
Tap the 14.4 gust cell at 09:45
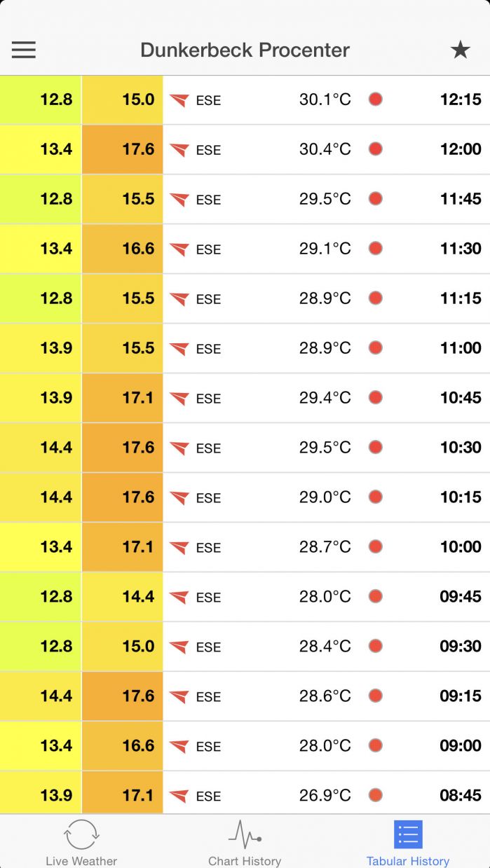(123, 597)
